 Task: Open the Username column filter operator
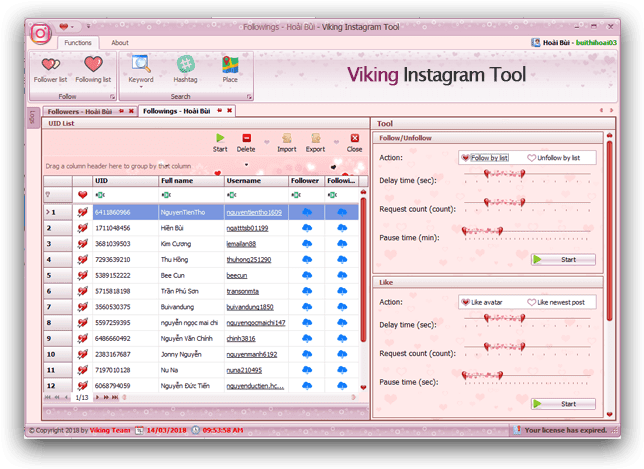(232, 195)
